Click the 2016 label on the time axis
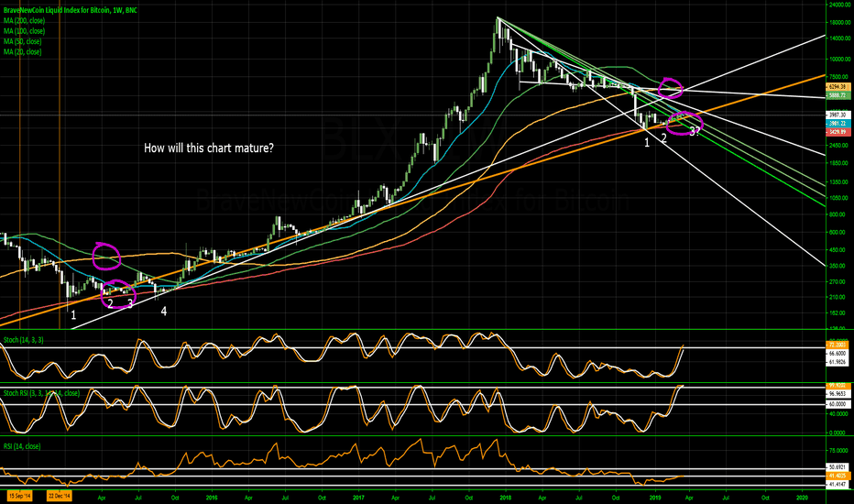Viewport: 854px width, 504px height. 212,498
